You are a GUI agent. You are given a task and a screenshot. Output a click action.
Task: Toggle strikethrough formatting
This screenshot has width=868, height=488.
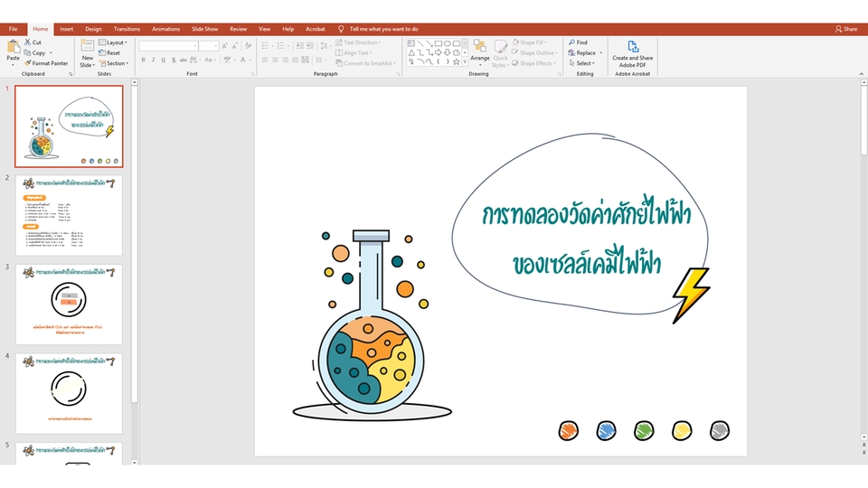click(184, 60)
